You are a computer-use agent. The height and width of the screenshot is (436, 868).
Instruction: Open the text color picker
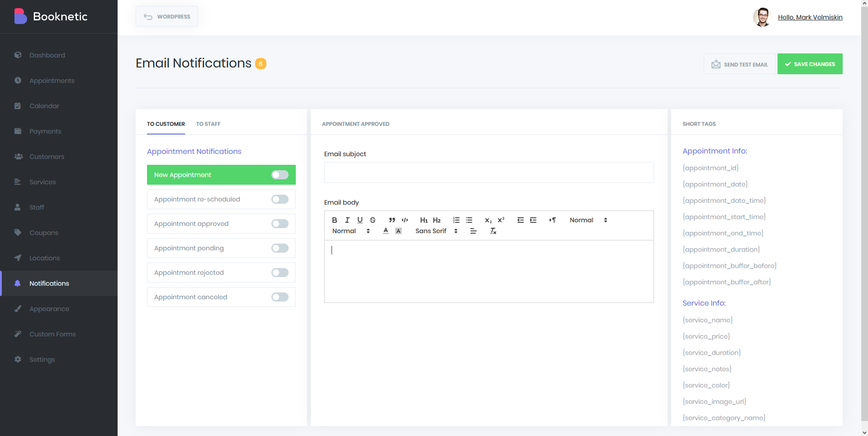tap(385, 231)
